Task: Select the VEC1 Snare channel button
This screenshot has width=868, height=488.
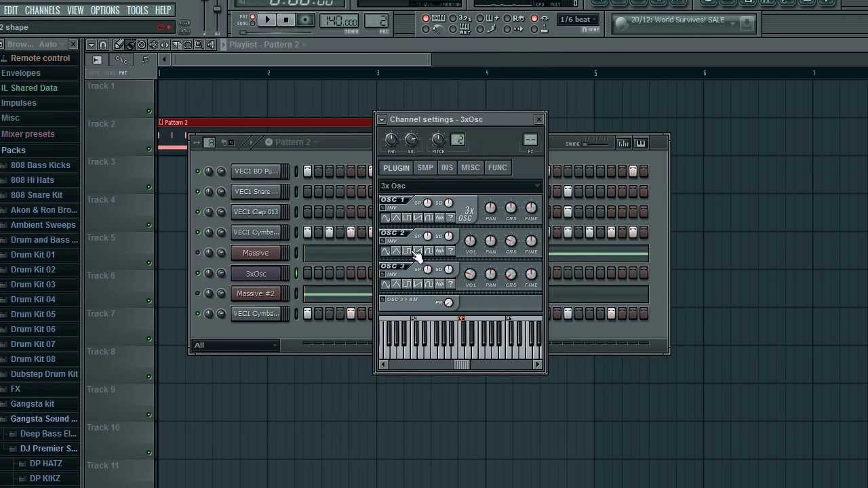Action: [x=256, y=192]
